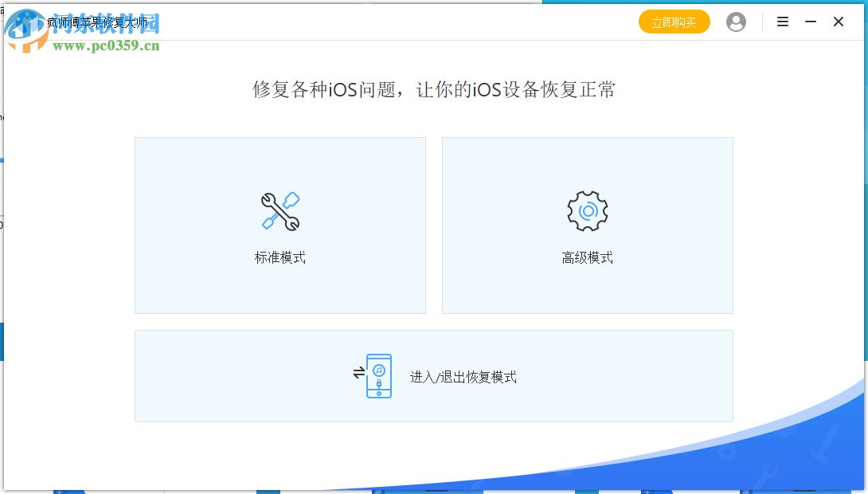
Task: Click the 高级模式 label text
Action: (587, 257)
